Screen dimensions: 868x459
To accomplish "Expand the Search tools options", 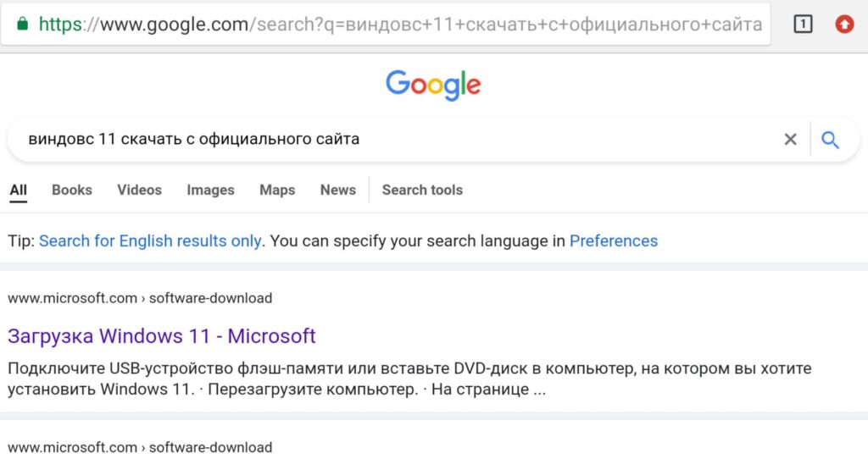I will [422, 190].
